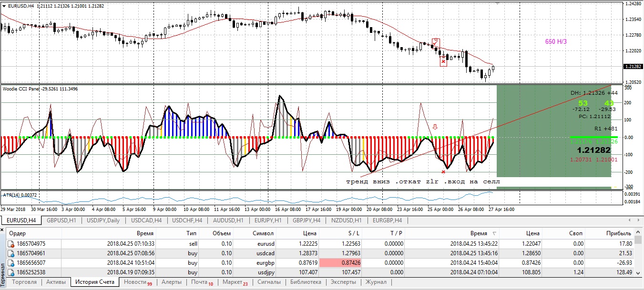Select the История Счета tab
The image size is (644, 290).
click(x=95, y=282)
